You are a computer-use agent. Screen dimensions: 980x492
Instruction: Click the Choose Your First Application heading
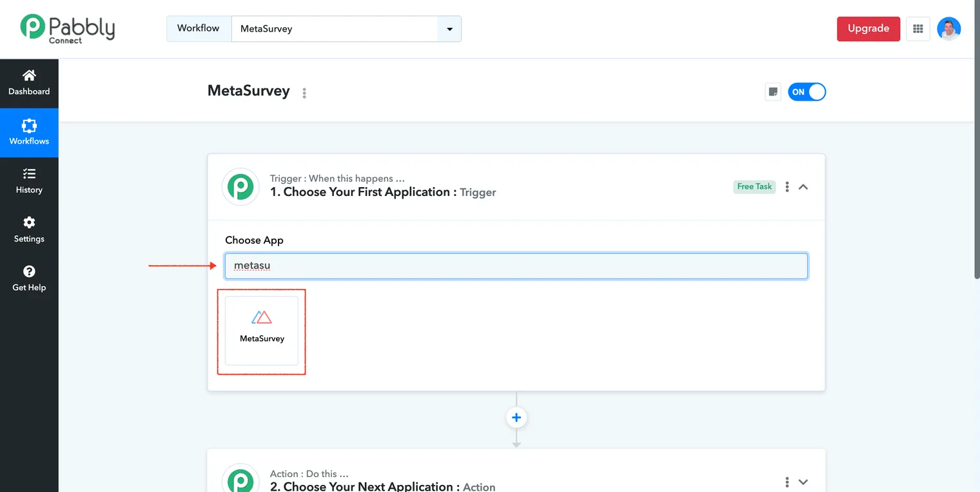click(383, 192)
